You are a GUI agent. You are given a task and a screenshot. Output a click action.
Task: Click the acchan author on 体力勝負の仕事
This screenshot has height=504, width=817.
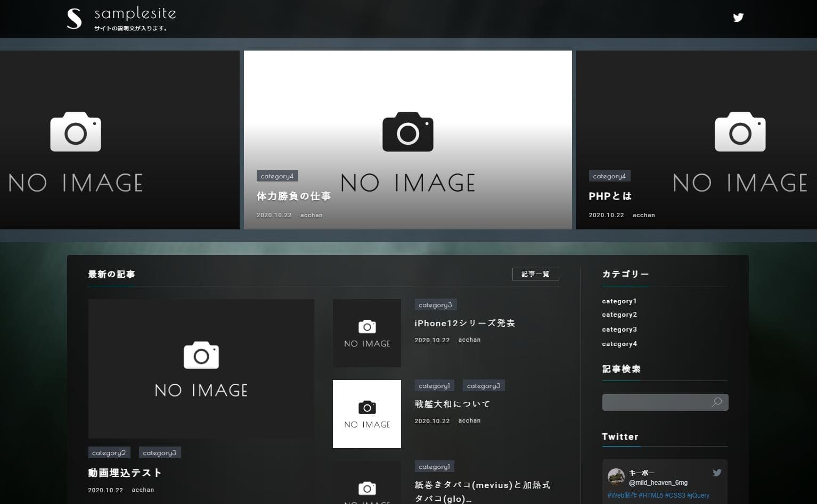312,215
